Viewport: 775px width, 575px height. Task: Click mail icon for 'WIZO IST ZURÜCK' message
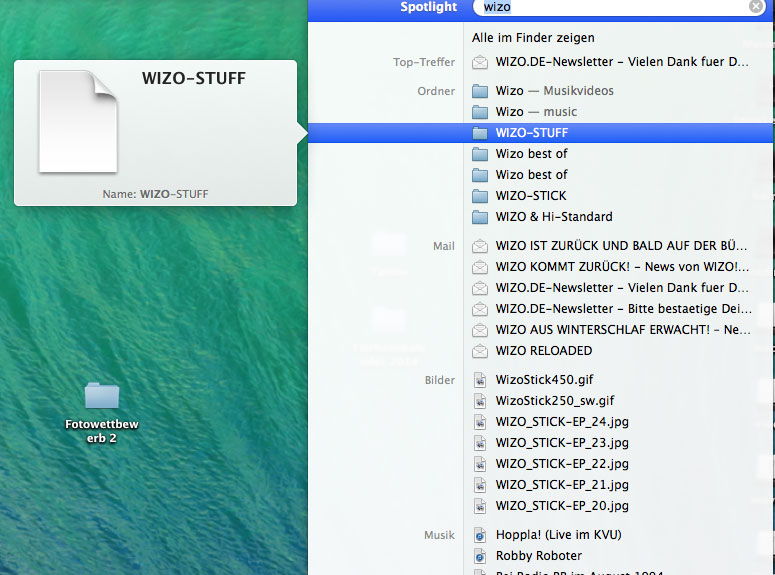point(480,246)
